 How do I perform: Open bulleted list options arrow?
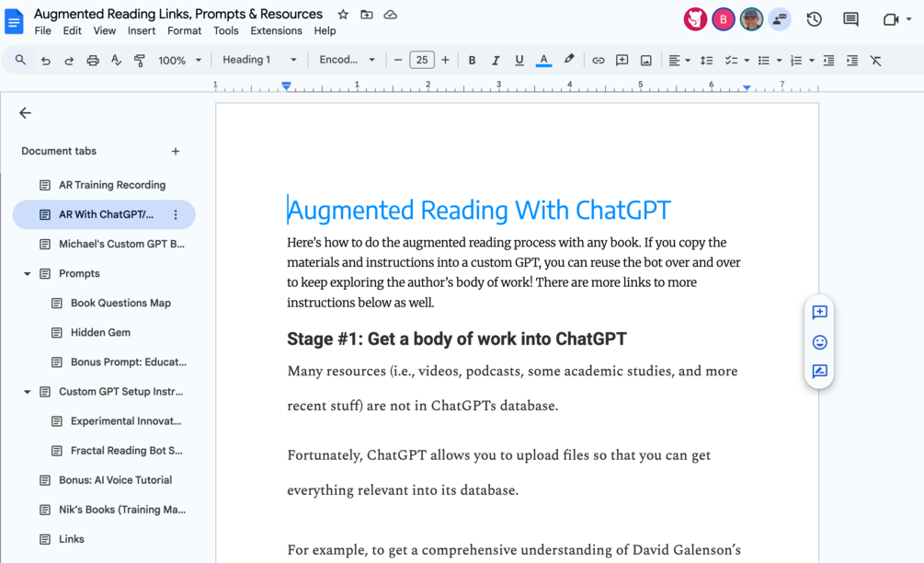coord(779,60)
